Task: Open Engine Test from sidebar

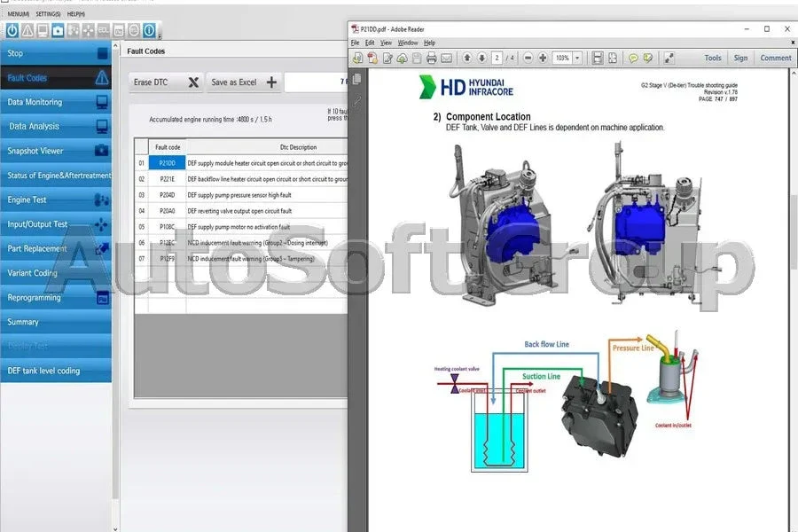Action: point(56,199)
